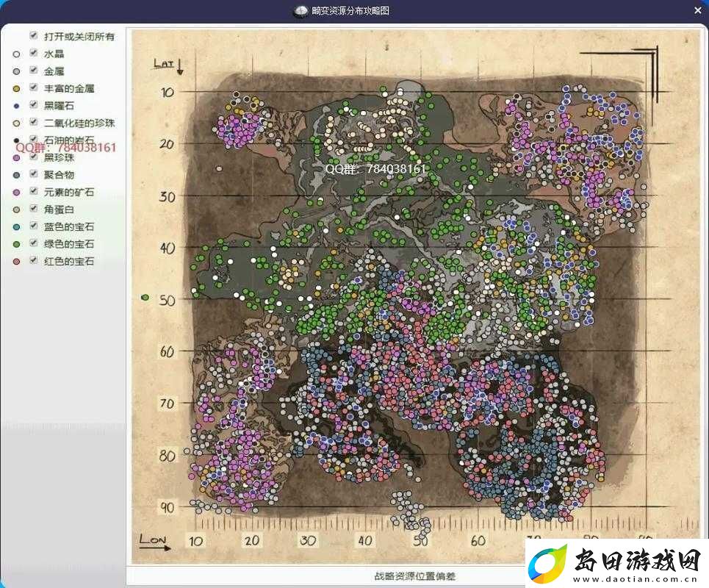Click the 聚合物 label text
Screen dimensions: 709x588
coord(60,175)
